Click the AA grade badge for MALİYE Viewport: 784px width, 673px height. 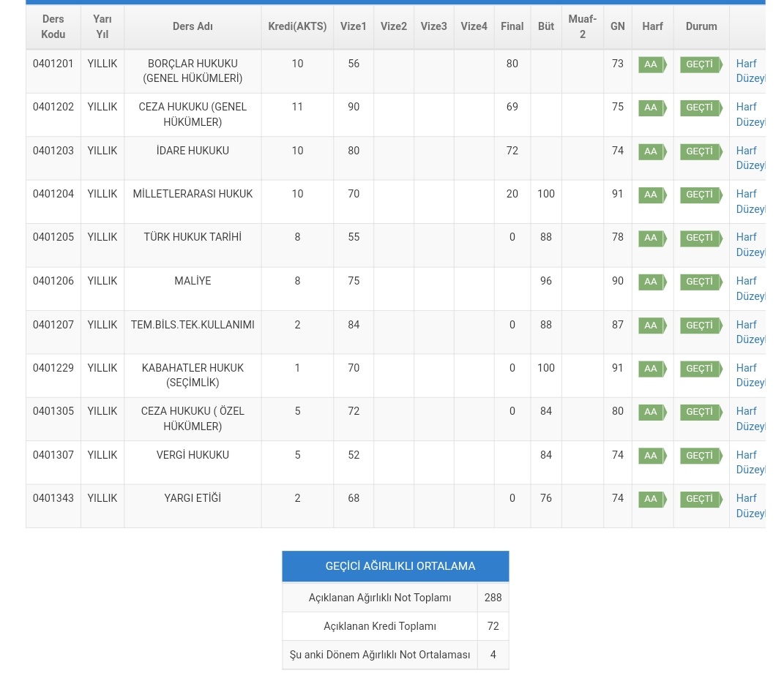coord(652,282)
